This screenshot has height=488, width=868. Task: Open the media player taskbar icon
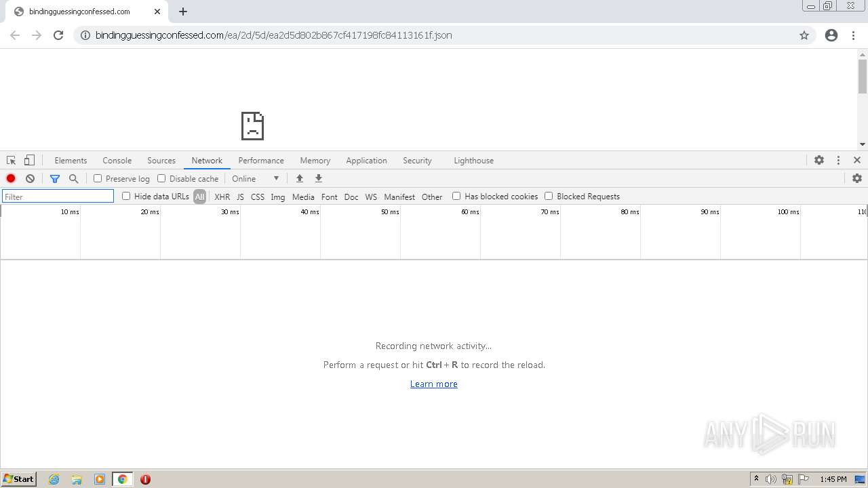click(100, 479)
